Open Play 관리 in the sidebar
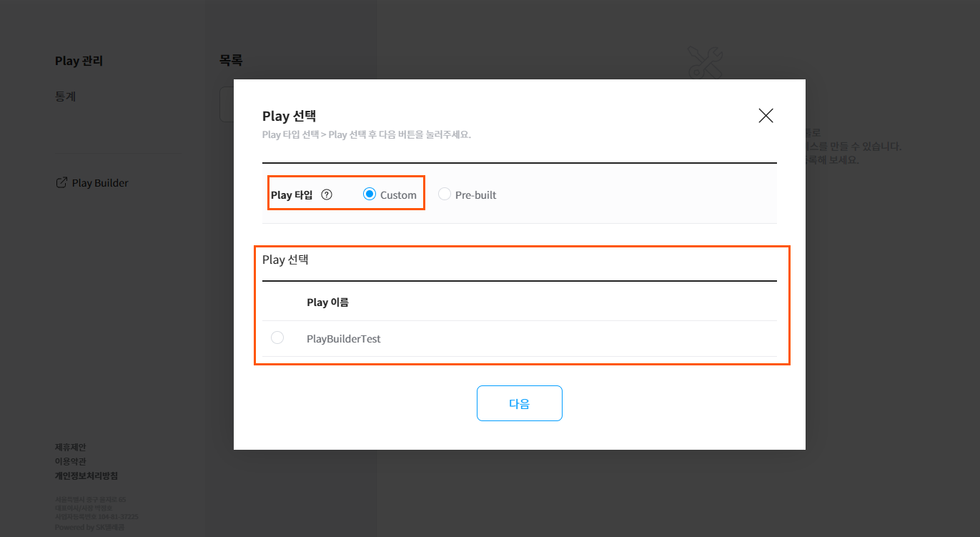 pyautogui.click(x=79, y=61)
